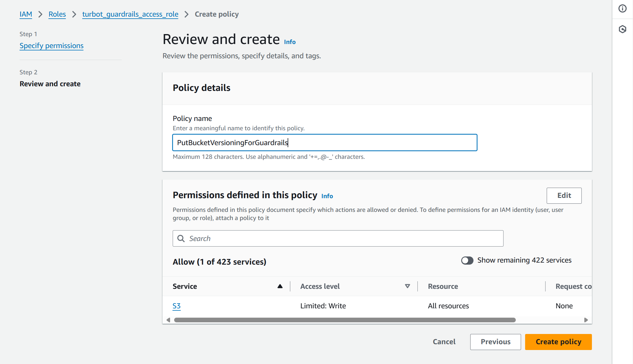
Task: Edit the permissions defined in this policy
Action: point(564,196)
